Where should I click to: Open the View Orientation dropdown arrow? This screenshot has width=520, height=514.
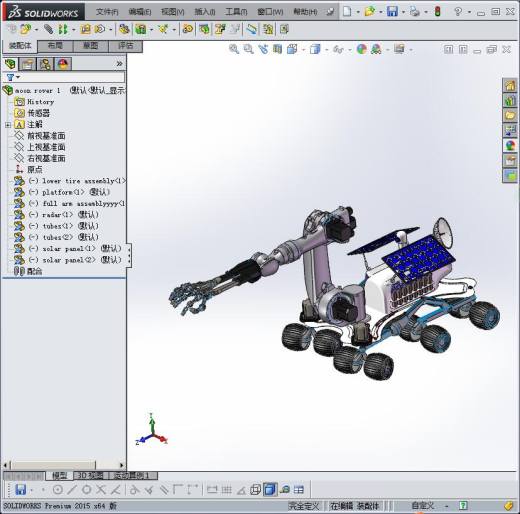(303, 50)
